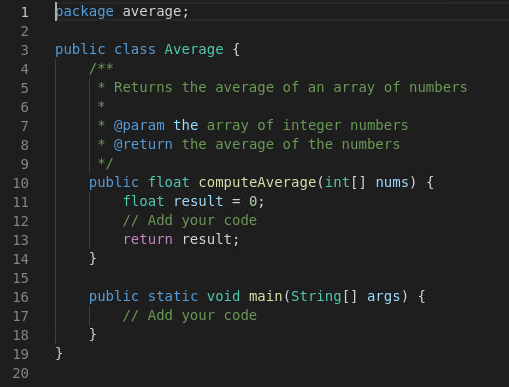Click 'average;' package name on line 1
This screenshot has height=387, width=509.
point(156,12)
